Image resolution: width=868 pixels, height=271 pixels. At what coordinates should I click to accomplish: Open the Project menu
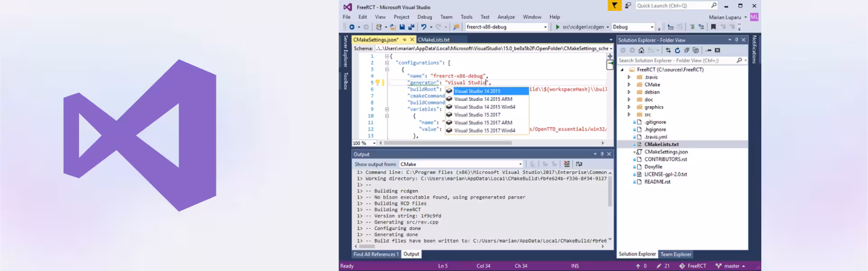tap(401, 17)
